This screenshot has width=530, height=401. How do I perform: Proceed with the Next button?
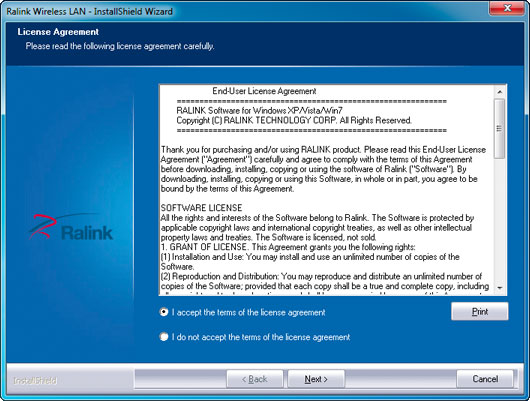(316, 379)
